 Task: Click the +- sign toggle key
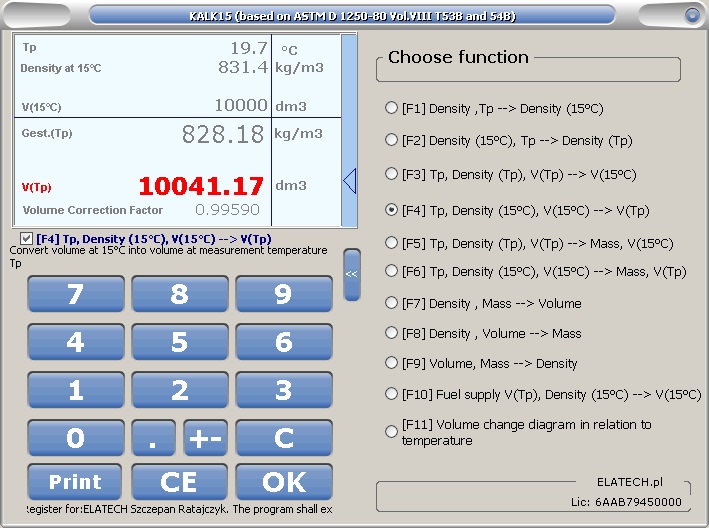click(x=205, y=438)
